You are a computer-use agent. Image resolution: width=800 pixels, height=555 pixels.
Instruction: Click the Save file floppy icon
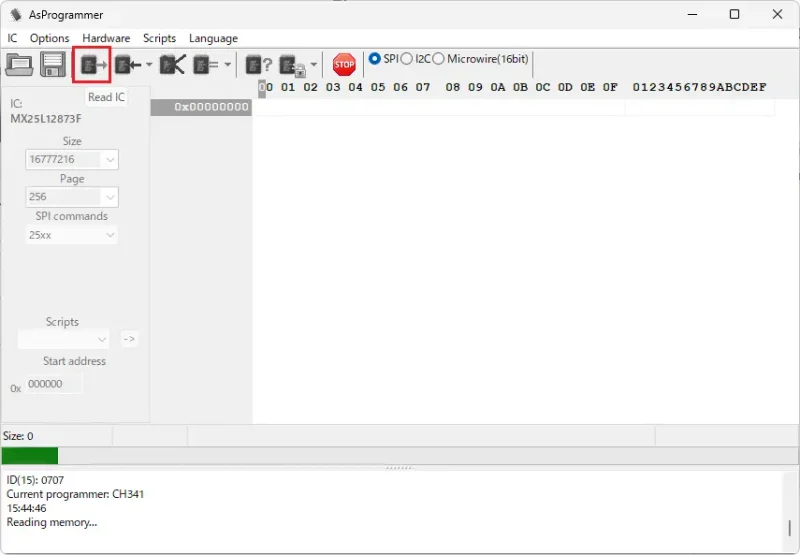[x=53, y=65]
